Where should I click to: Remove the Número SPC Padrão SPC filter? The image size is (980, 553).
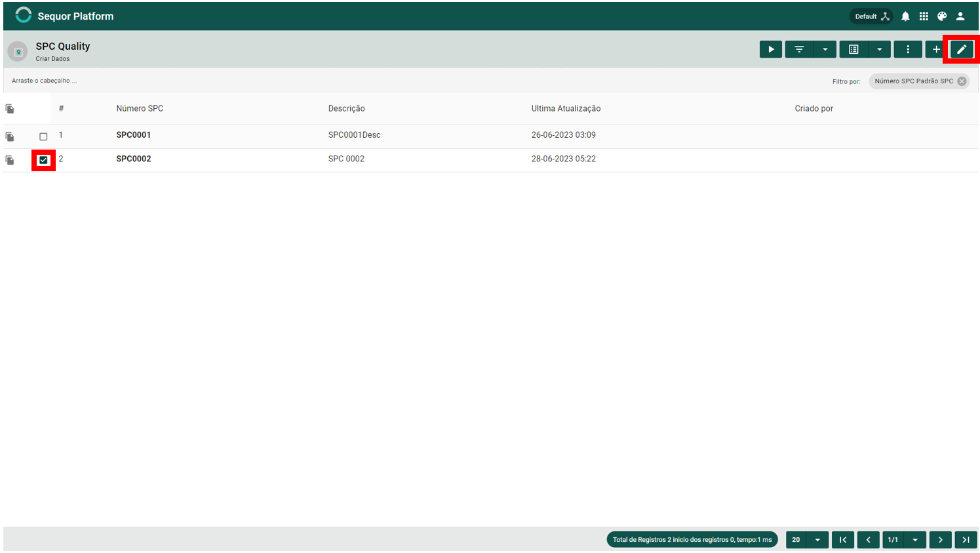(962, 81)
